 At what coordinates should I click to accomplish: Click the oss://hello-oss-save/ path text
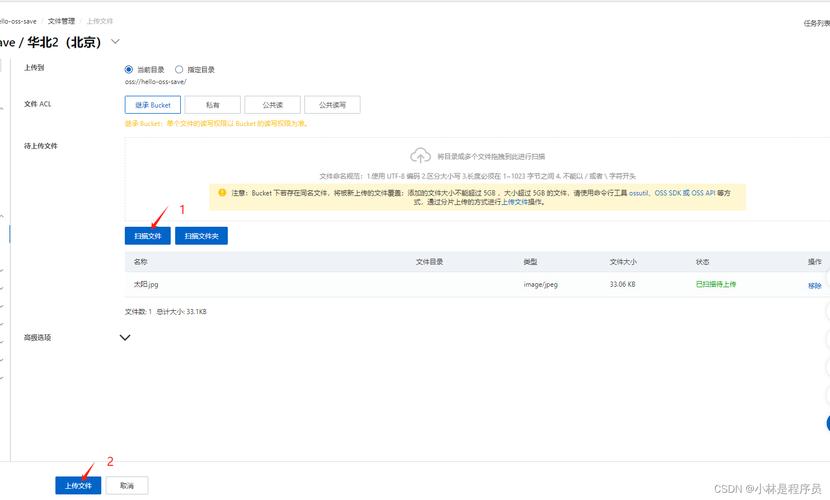coord(156,82)
